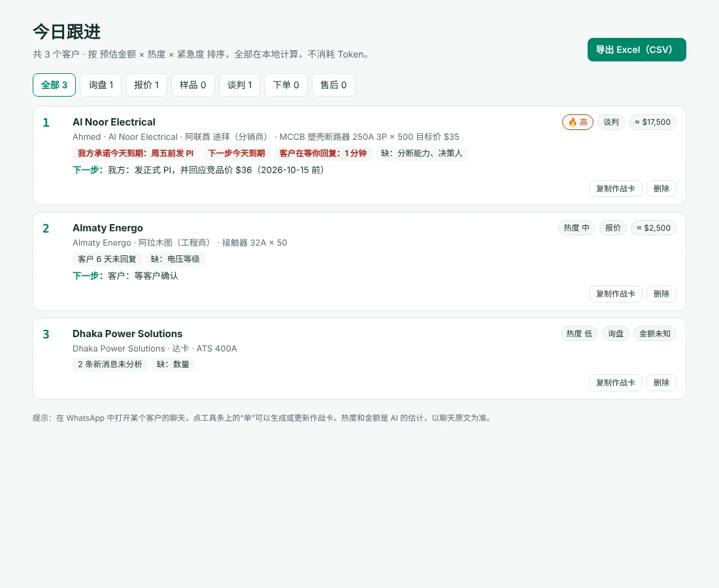Open the Almaty Energo customer title
719x588 pixels.
pyautogui.click(x=108, y=228)
